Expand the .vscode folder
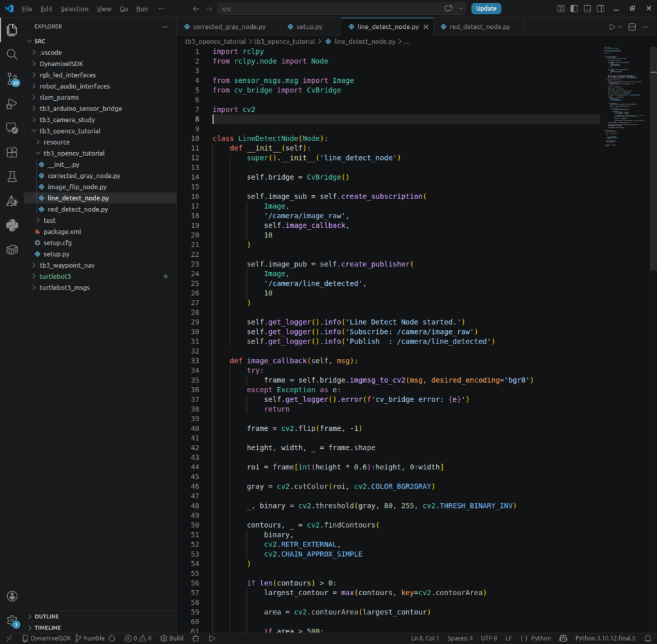Viewport: 657px width, 644px height. (x=101, y=53)
